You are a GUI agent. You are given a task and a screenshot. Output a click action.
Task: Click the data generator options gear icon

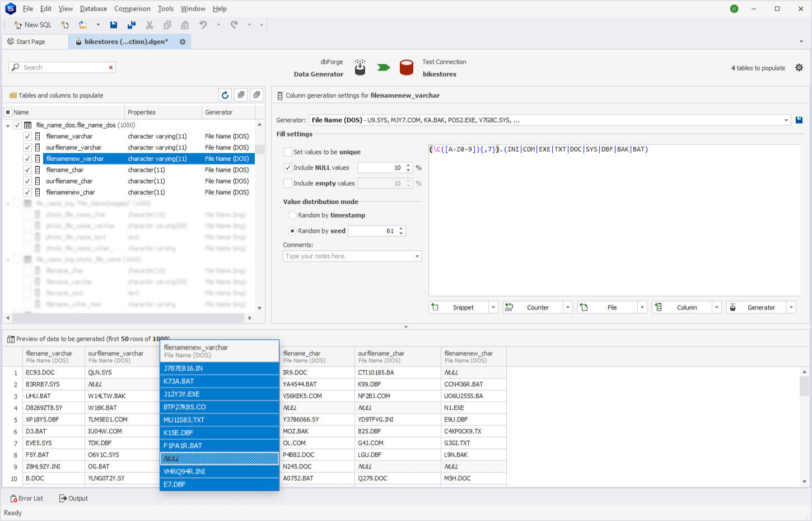point(799,68)
